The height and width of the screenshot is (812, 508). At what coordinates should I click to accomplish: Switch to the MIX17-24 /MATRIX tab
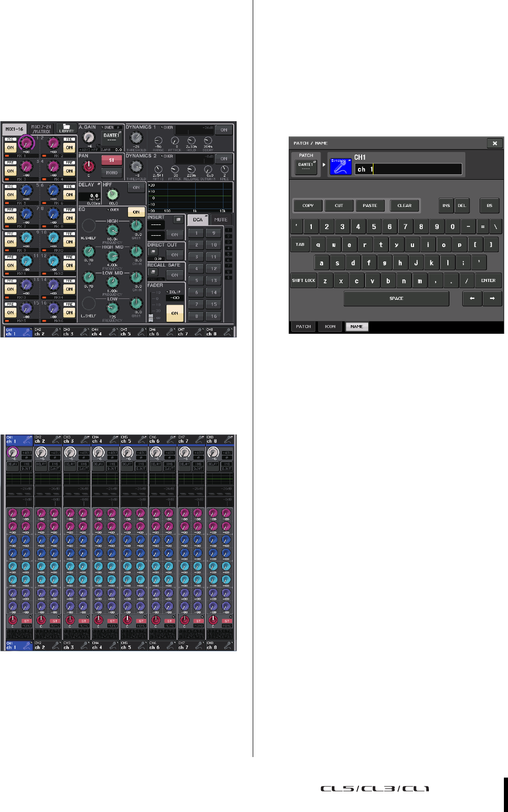click(41, 128)
